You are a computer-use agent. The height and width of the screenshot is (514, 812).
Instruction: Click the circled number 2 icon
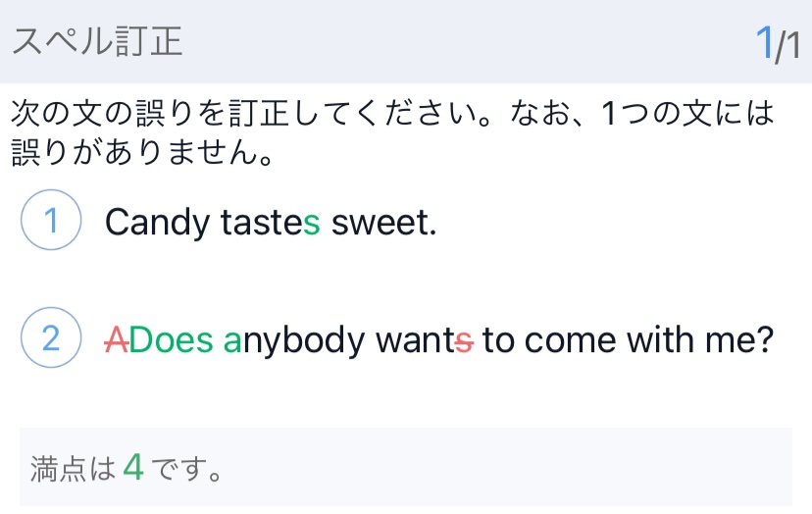50,338
